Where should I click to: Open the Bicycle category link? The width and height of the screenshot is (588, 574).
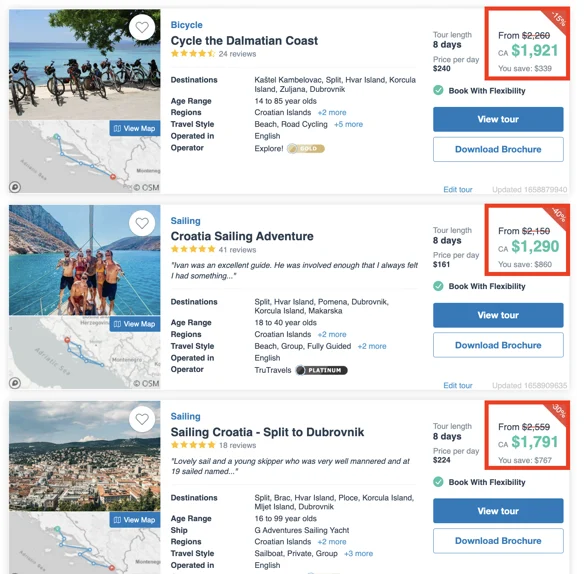pyautogui.click(x=186, y=25)
